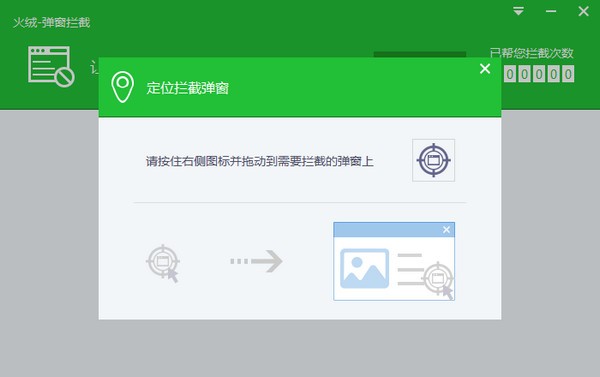Minimize the 火绒-弹窗拦截 window

[x=551, y=11]
